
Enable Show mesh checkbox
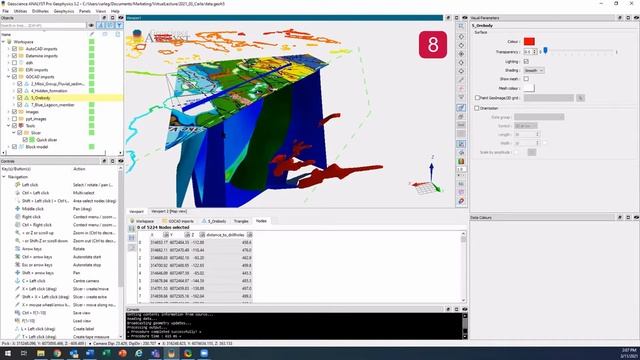tap(526, 79)
